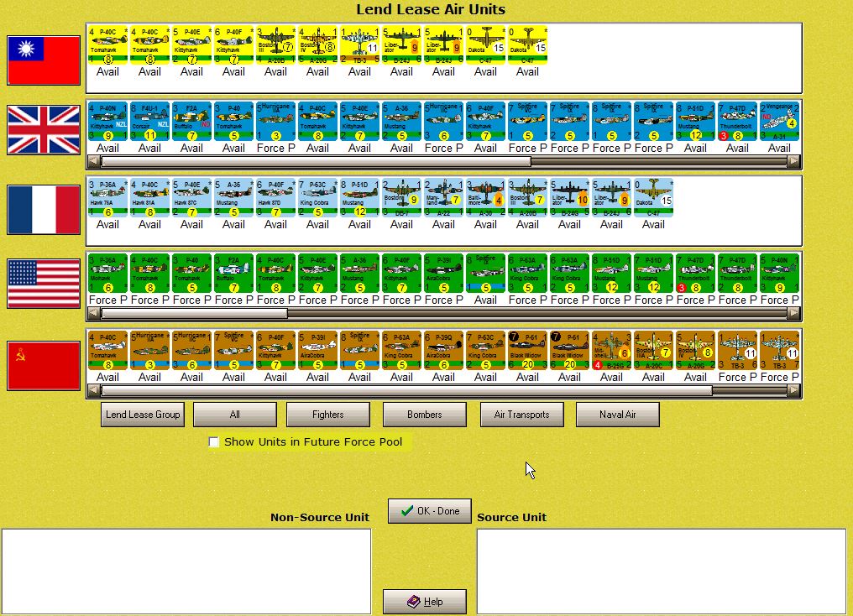Click left arrow on Soviet row scrollbar
This screenshot has width=853, height=616.
click(93, 390)
